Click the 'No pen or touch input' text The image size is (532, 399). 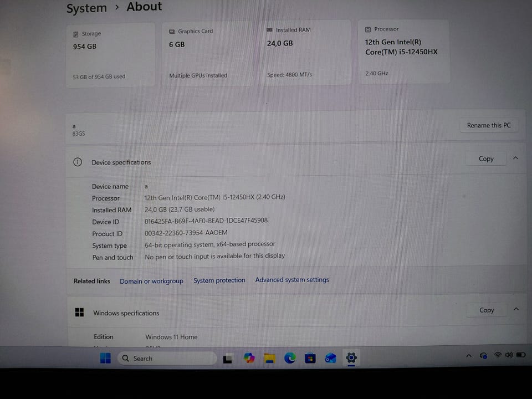click(x=215, y=256)
